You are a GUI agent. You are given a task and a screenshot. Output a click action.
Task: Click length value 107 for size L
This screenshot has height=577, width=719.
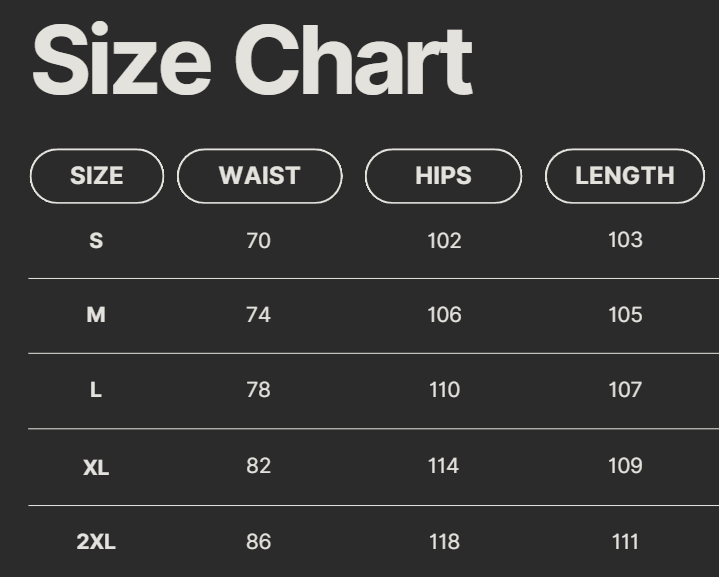[625, 390]
